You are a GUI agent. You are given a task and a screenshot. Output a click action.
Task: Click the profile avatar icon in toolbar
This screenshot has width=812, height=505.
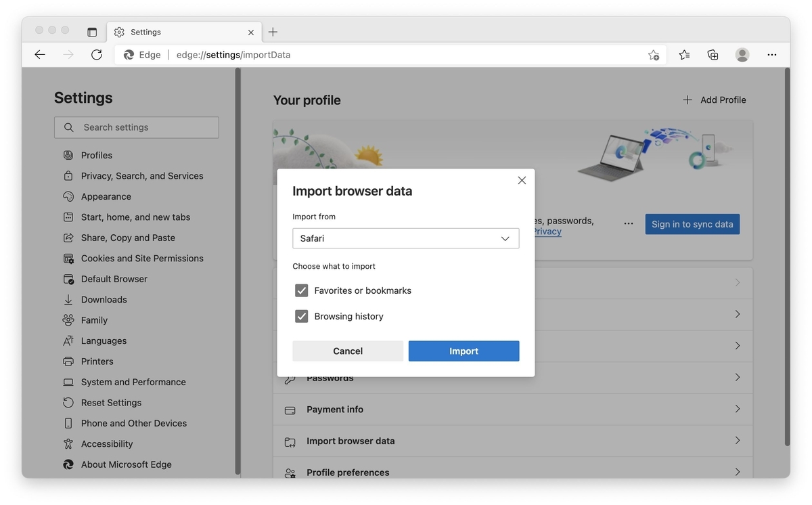(x=742, y=54)
